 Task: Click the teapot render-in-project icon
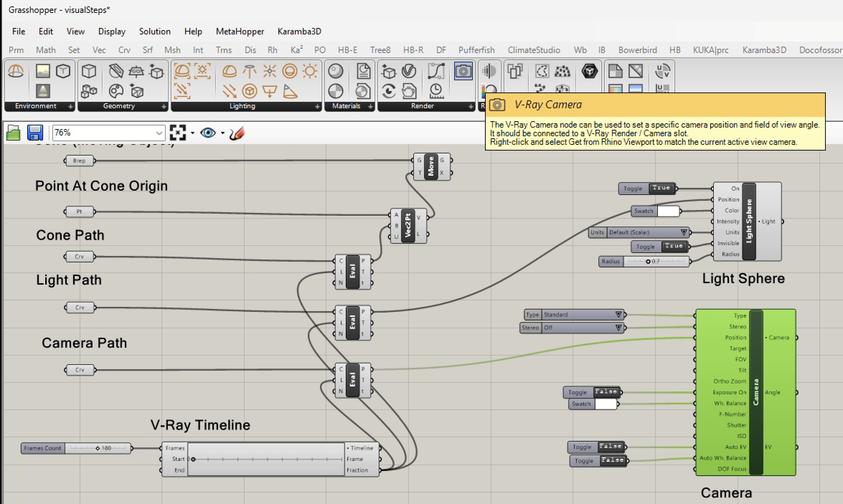[x=409, y=91]
